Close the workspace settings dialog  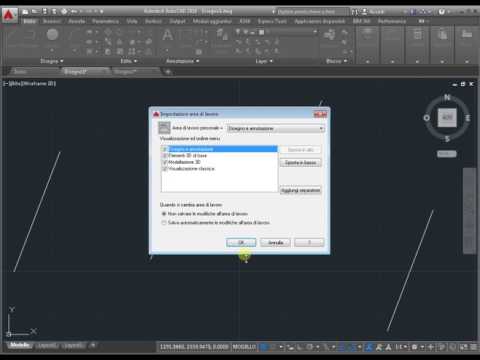point(320,114)
